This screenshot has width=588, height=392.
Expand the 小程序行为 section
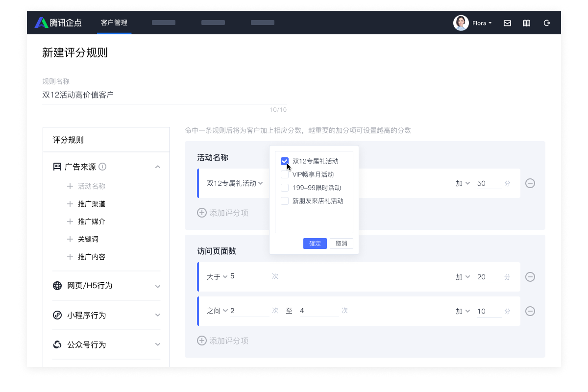point(158,315)
